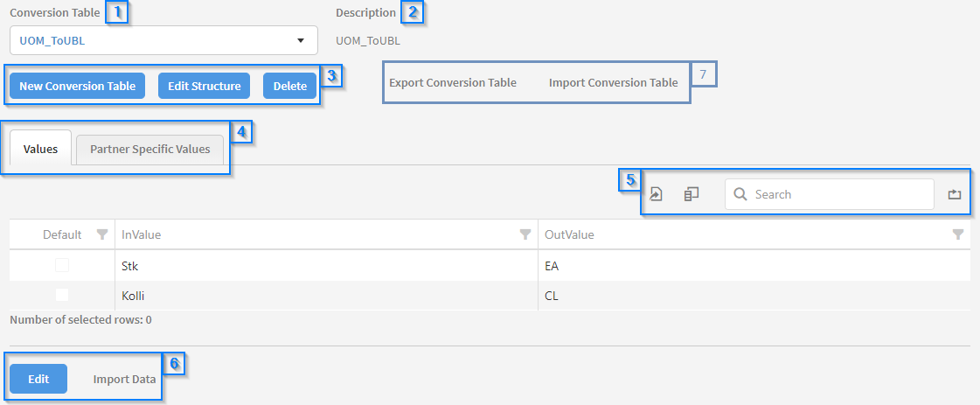980x405 pixels.
Task: Switch to the Values tab
Action: coord(41,149)
